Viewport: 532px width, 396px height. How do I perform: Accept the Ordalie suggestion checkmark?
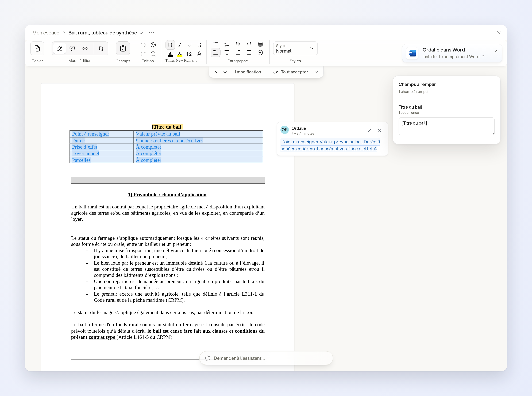click(x=369, y=131)
